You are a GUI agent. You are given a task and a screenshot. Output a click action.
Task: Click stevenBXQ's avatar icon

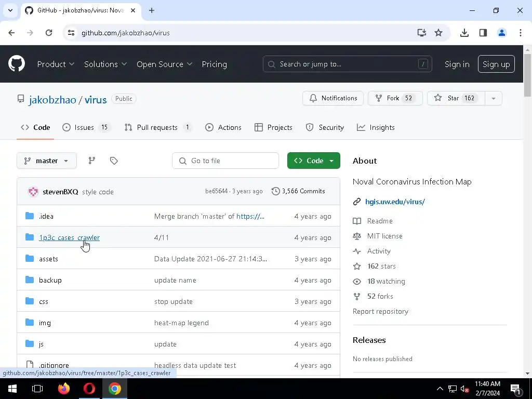[x=33, y=192]
